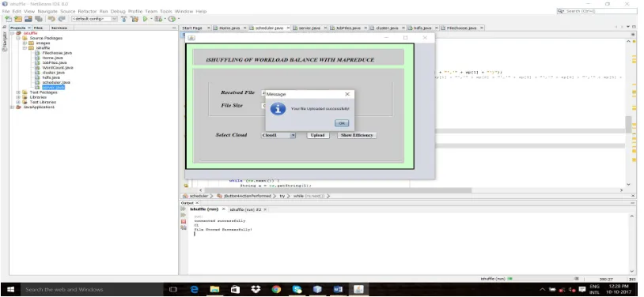This screenshot has width=644, height=297.
Task: Click the New Project toolbar icon
Action: pos(18,19)
